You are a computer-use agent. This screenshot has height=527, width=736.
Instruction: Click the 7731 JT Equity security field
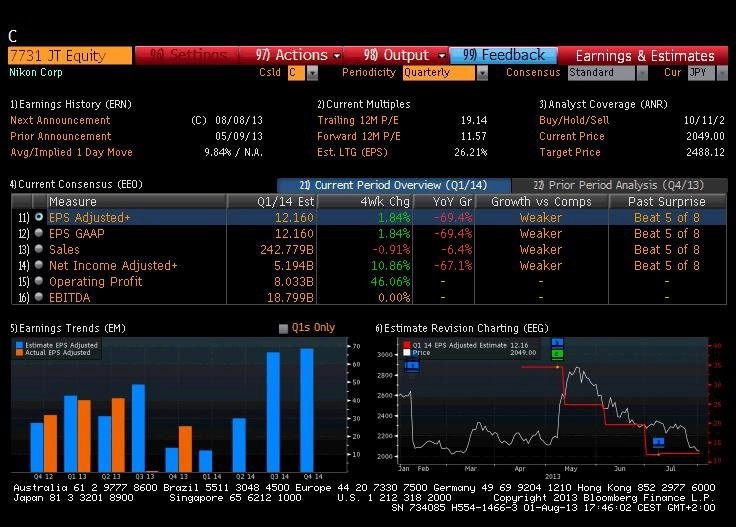click(x=69, y=55)
